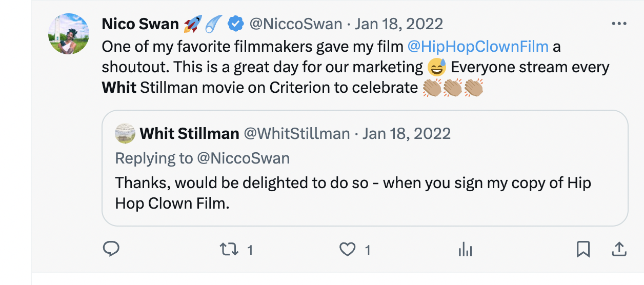Screen dimensions: 644x285
Task: Click the top tweet's Jan 18, 2022 timestamp
Action: pyautogui.click(x=399, y=24)
